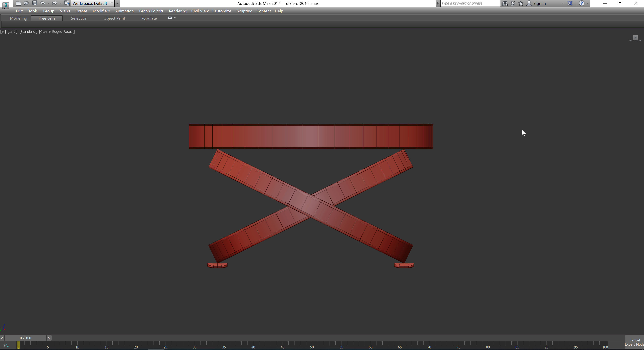This screenshot has width=644, height=350.
Task: Expand the Sign In dropdown arrow
Action: click(x=562, y=3)
